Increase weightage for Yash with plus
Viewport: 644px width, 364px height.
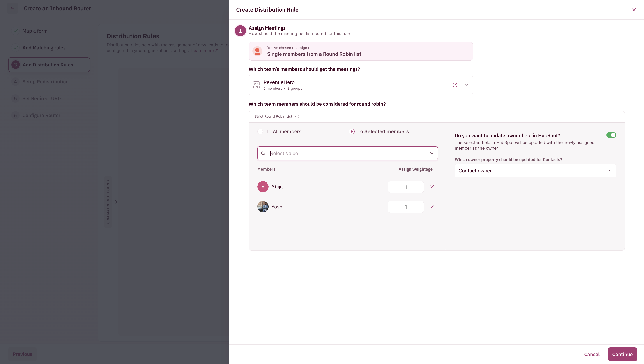[418, 207]
